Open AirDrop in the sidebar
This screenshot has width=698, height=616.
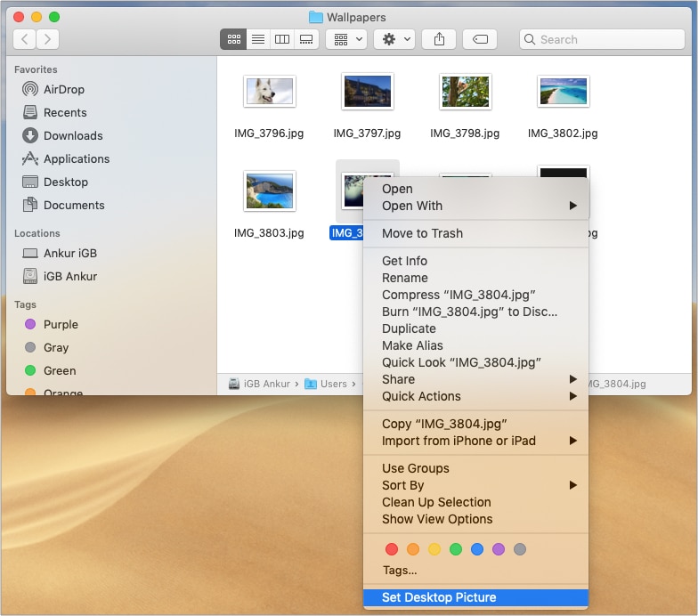click(x=64, y=89)
